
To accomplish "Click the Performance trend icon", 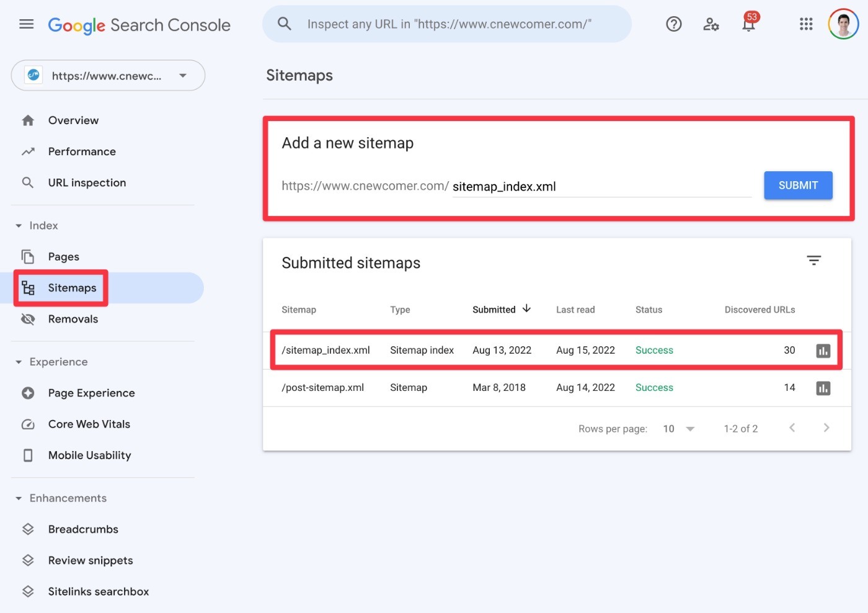I will (28, 151).
